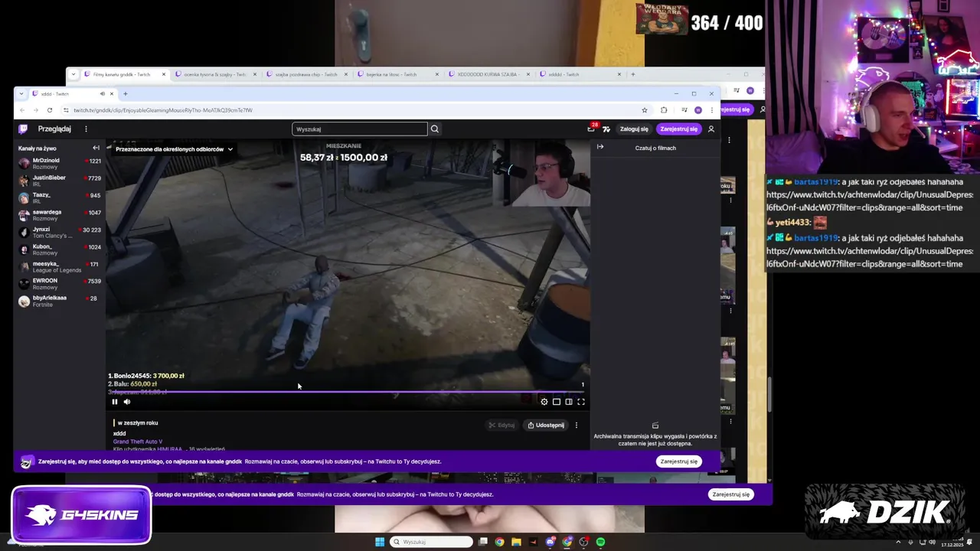The width and height of the screenshot is (980, 551).
Task: Switch to 'XDDDDDDD KURWA SZAJBA' tab
Action: click(488, 74)
